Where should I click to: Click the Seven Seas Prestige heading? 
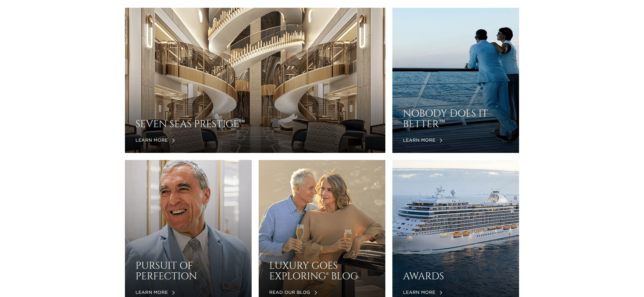pos(190,124)
